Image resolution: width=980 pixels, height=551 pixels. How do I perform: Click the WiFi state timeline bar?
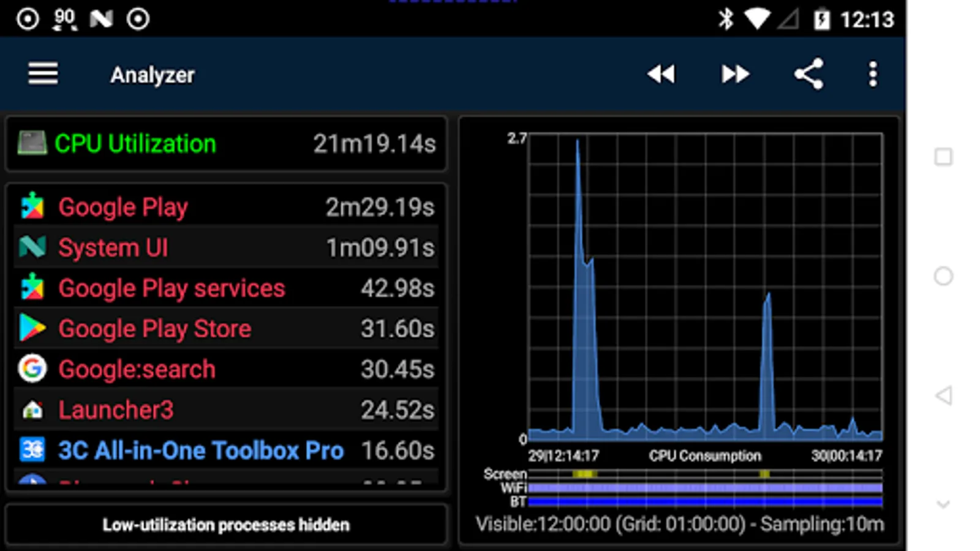pos(705,488)
